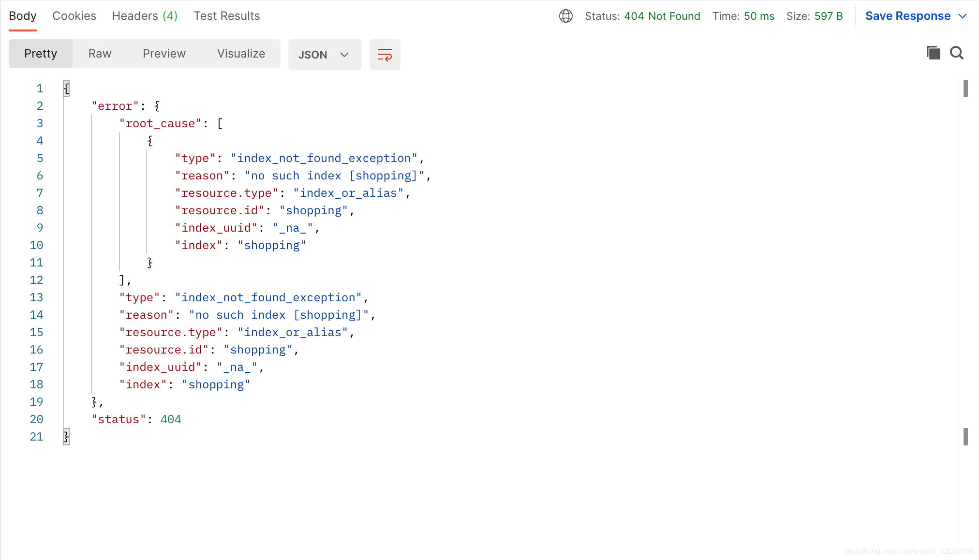This screenshot has width=979, height=560.
Task: Click the 50 ms time value
Action: pyautogui.click(x=759, y=16)
